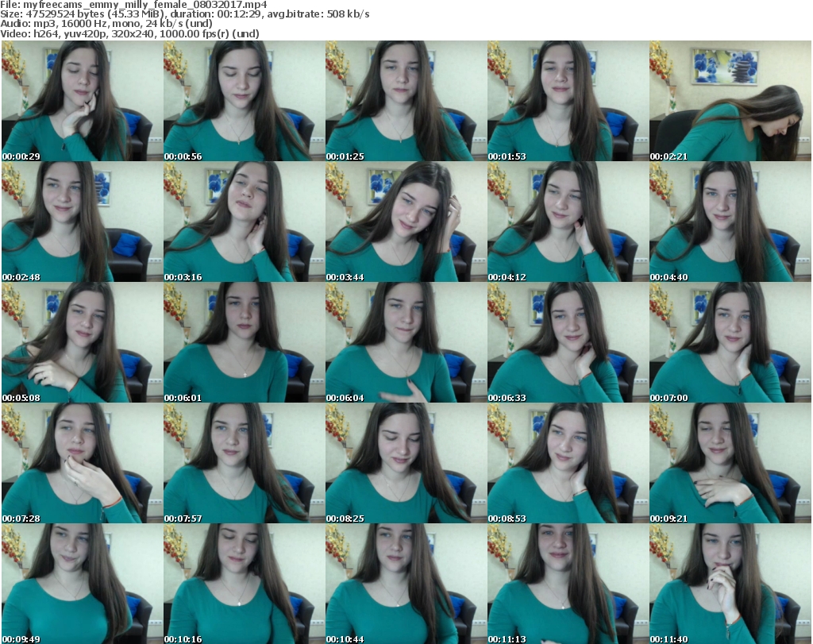Select the thumbnail stamped 00:02:21

730,101
